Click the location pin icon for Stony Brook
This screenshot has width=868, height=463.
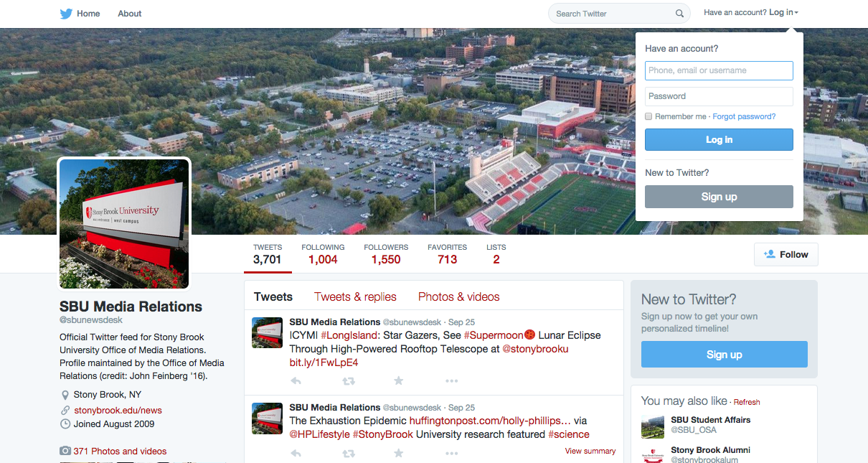[65, 395]
